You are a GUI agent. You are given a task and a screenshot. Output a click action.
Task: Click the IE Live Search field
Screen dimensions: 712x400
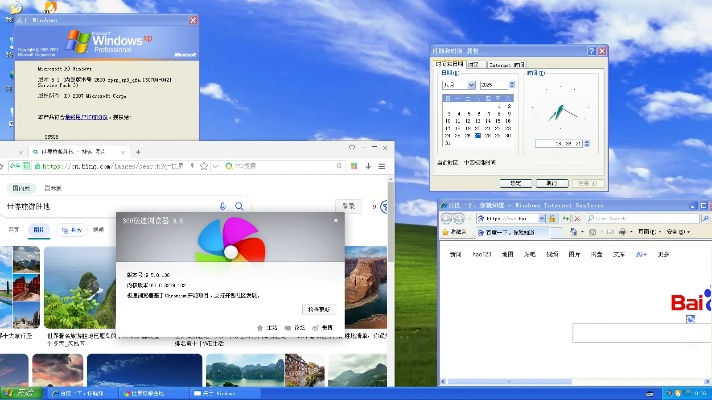coord(642,218)
